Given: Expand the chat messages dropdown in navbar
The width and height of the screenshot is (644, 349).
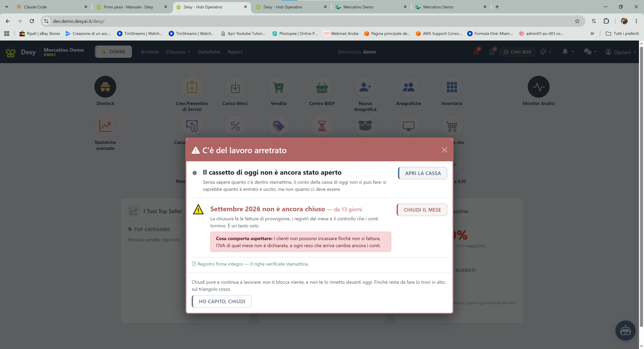Looking at the screenshot, I should [590, 52].
